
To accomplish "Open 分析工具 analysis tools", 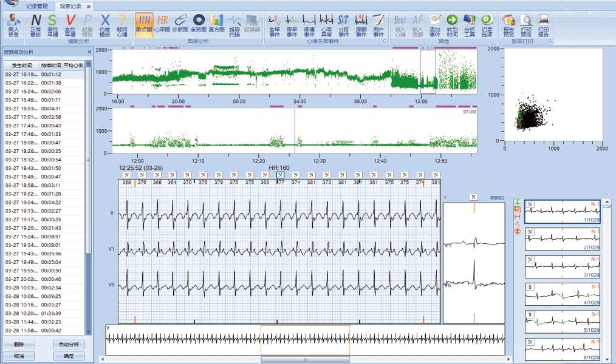I will pos(470,25).
